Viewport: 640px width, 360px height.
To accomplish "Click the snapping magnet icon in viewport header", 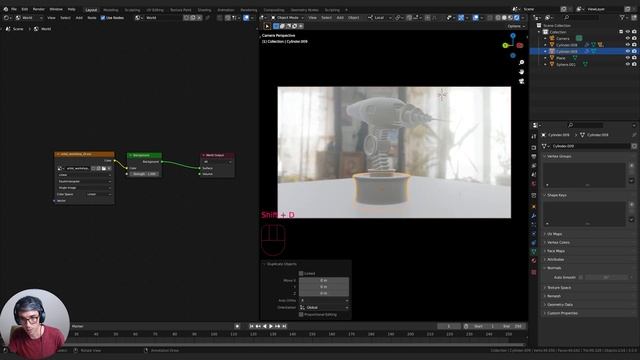I will 409,18.
